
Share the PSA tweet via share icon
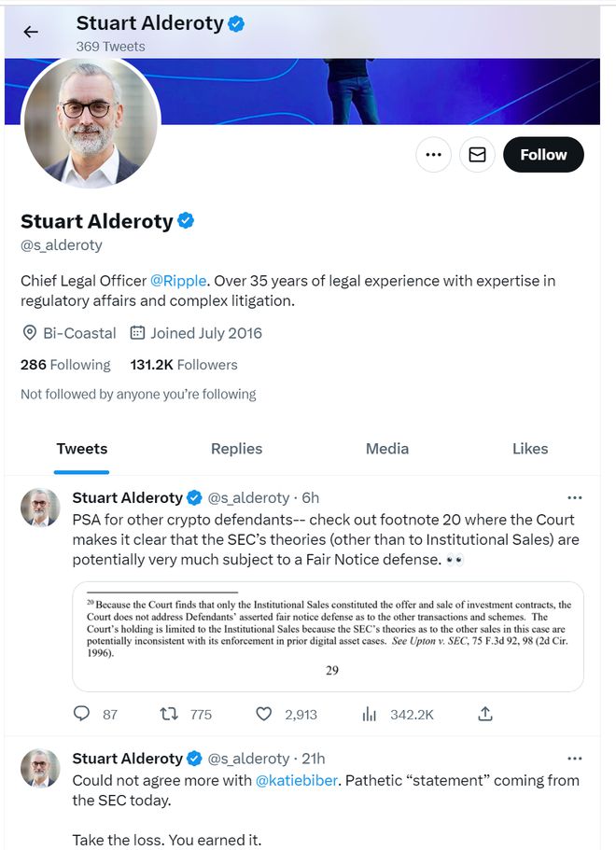[485, 714]
